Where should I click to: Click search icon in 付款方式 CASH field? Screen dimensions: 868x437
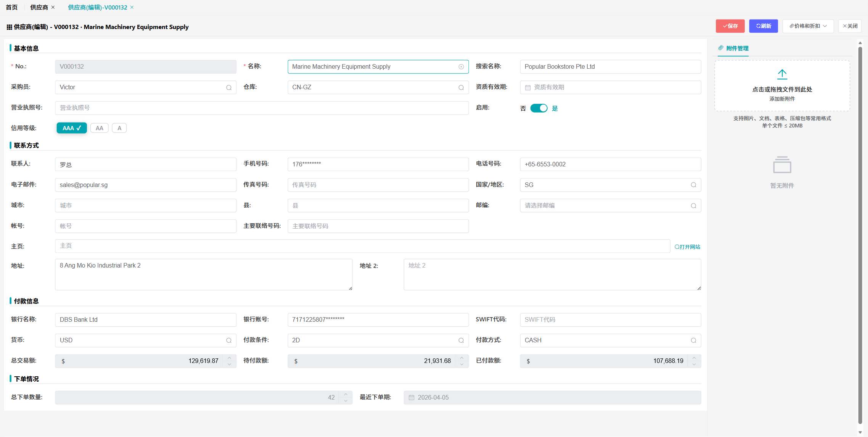(693, 340)
